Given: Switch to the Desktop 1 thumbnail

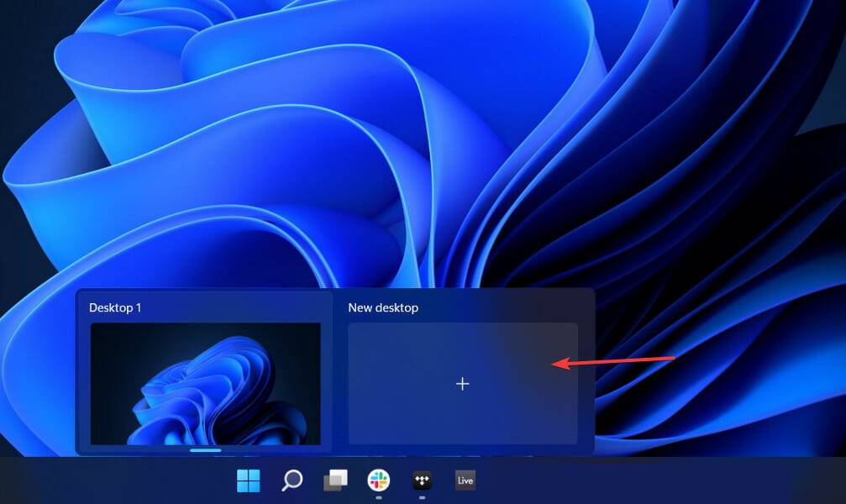Looking at the screenshot, I should pyautogui.click(x=205, y=383).
